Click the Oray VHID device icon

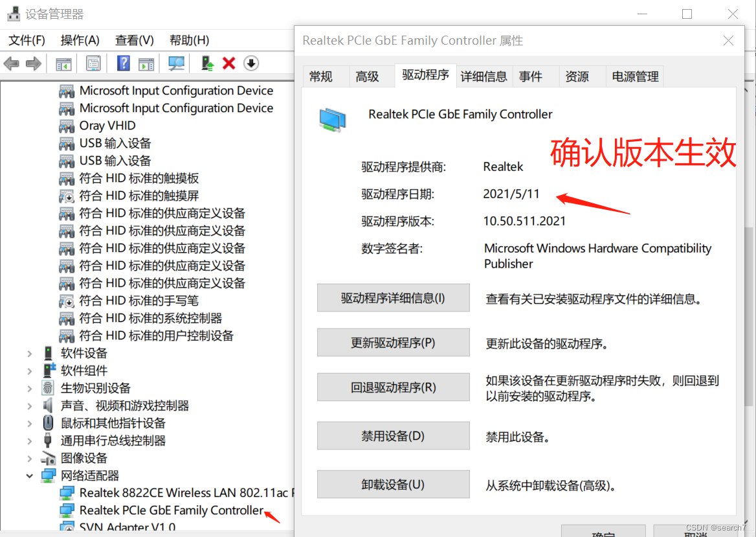click(x=67, y=126)
